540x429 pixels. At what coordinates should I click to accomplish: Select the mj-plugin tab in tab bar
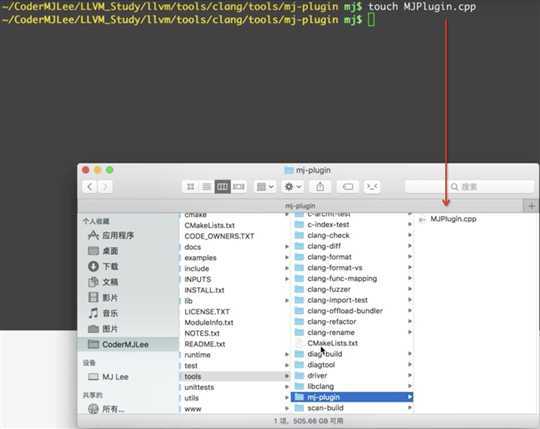click(x=300, y=206)
